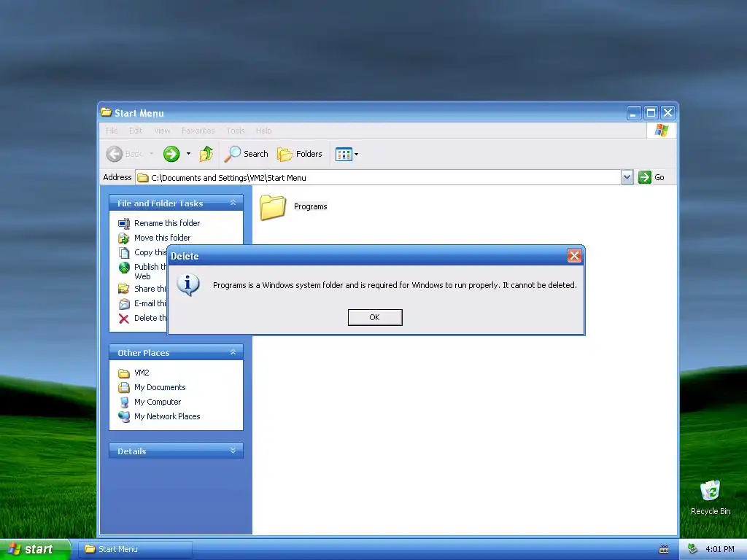
Task: Click the Windows start button
Action: pos(35,549)
